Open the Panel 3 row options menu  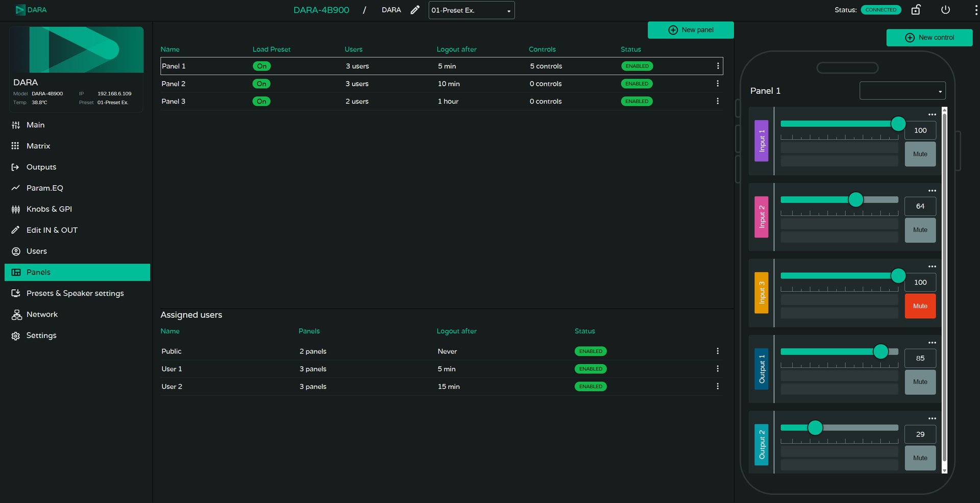718,101
